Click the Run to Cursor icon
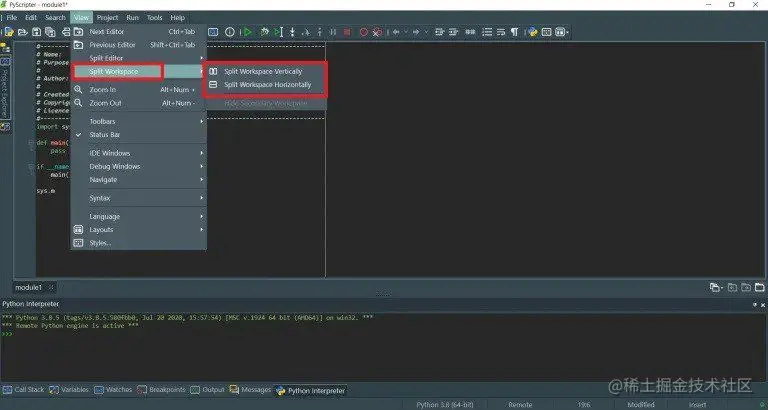Viewport: 768px width, 410px height. coord(278,32)
